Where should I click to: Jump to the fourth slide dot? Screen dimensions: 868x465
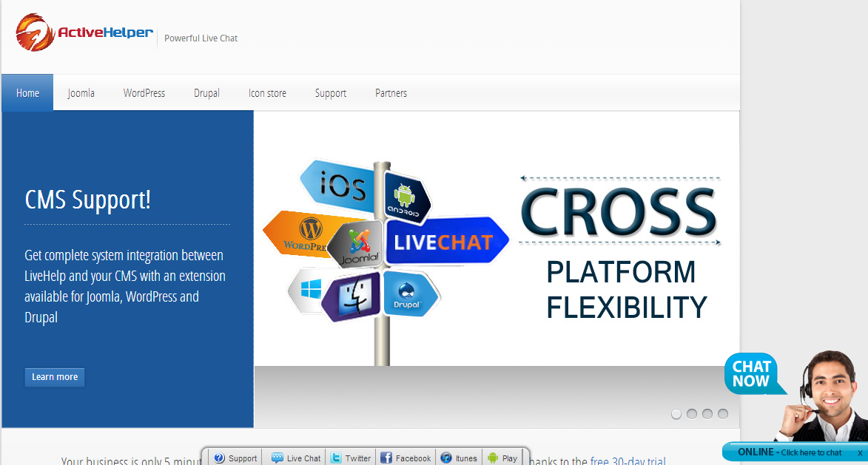722,414
